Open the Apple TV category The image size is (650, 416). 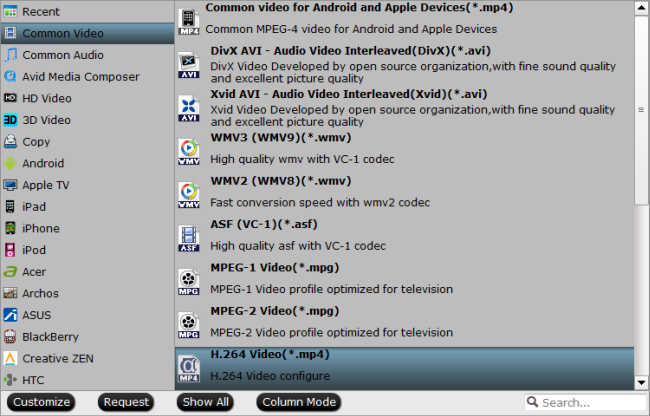pyautogui.click(x=87, y=185)
